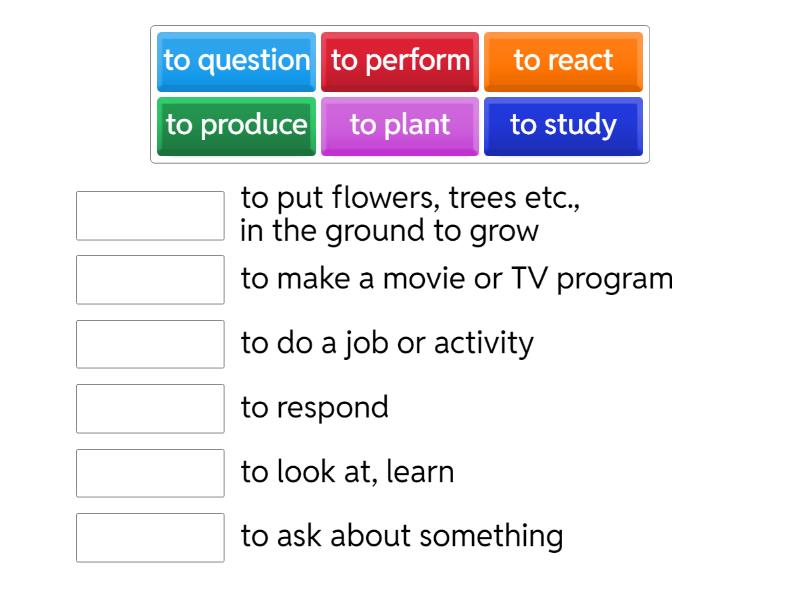
Task: Click the answer box beside the planting definition
Action: [x=150, y=215]
